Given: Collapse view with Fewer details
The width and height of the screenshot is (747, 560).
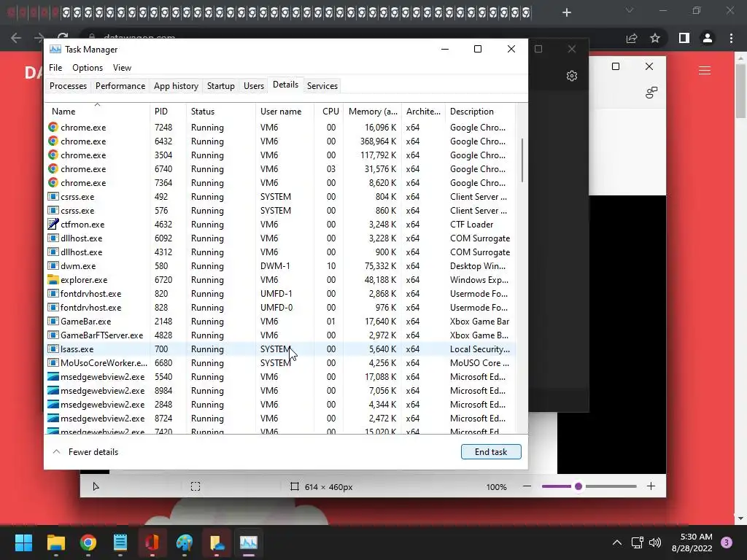Looking at the screenshot, I should [86, 452].
